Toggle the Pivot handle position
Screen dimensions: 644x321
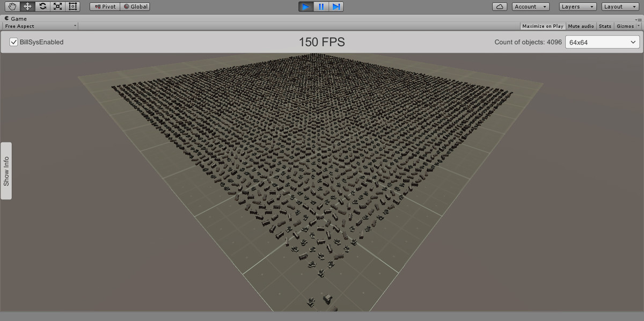coord(105,6)
